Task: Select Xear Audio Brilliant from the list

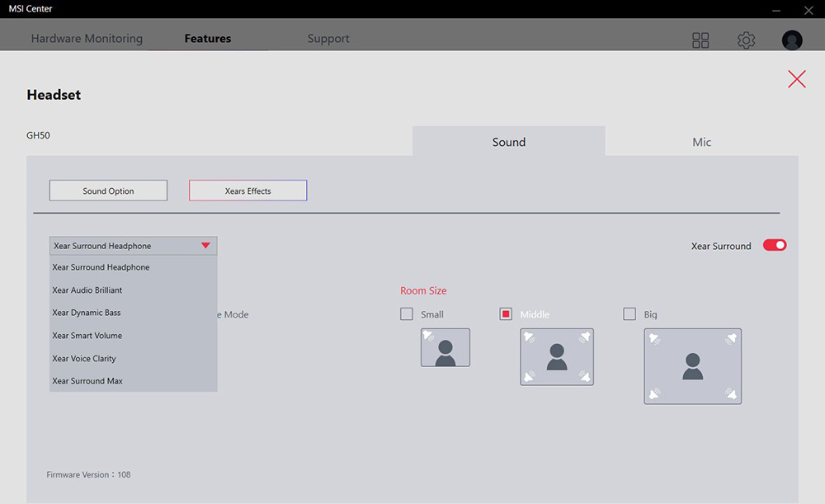Action: coord(87,290)
